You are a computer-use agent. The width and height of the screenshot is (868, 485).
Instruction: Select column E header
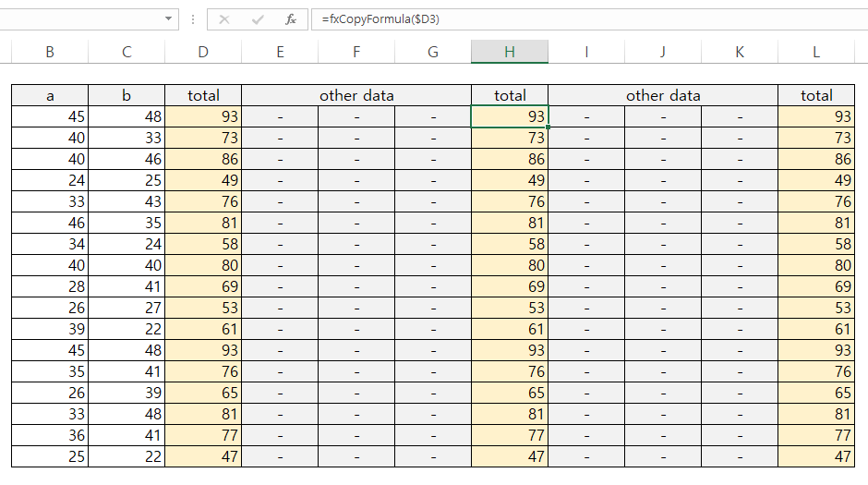click(x=280, y=52)
